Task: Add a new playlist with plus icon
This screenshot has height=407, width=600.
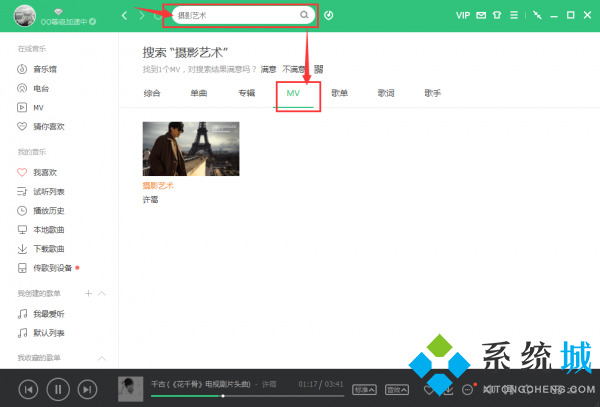Action: tap(88, 293)
